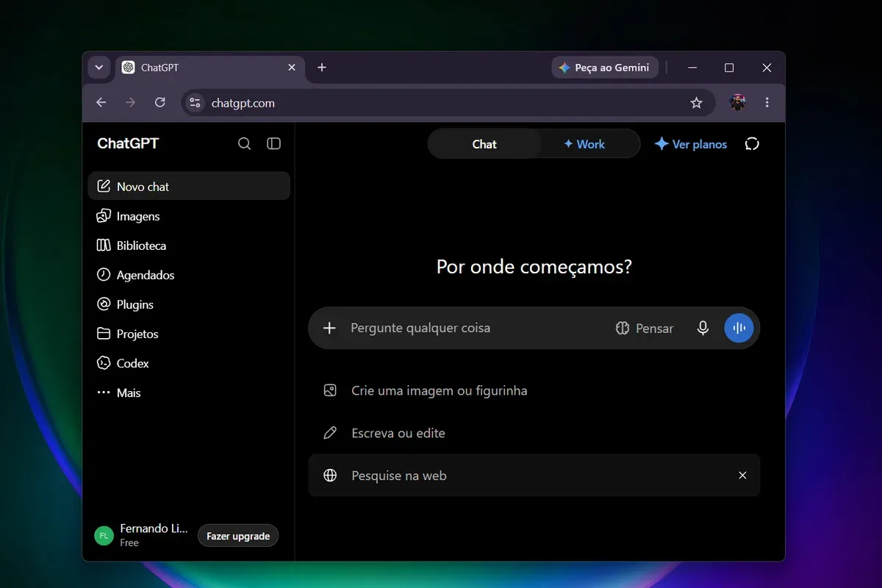Open Projetos in the sidebar
Image resolution: width=882 pixels, height=588 pixels.
pos(189,334)
